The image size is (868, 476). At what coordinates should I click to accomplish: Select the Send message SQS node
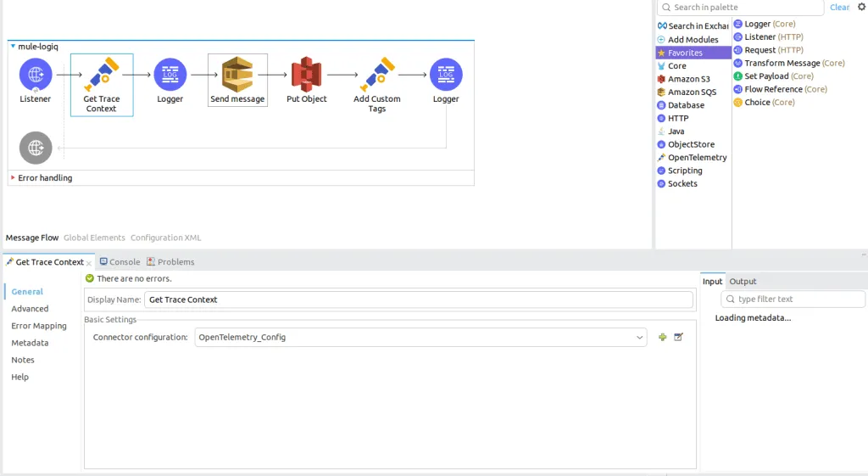pos(237,76)
